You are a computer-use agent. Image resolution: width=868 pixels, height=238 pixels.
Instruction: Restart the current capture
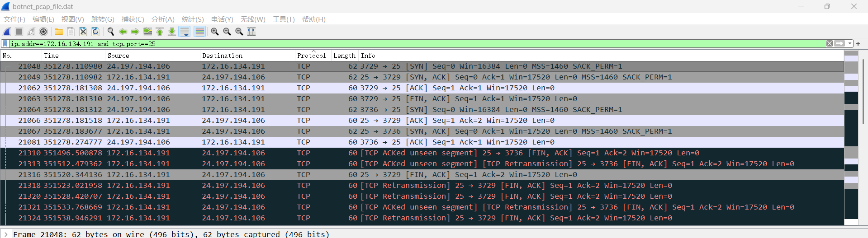[31, 32]
